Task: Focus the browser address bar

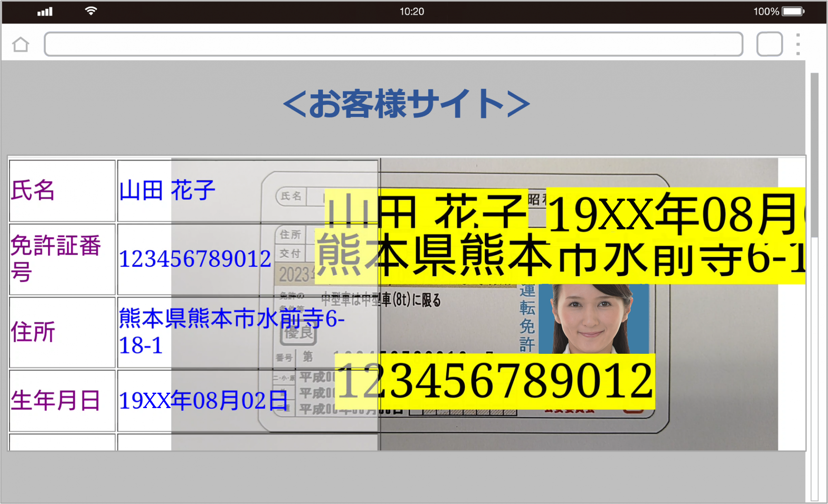Action: click(x=393, y=44)
